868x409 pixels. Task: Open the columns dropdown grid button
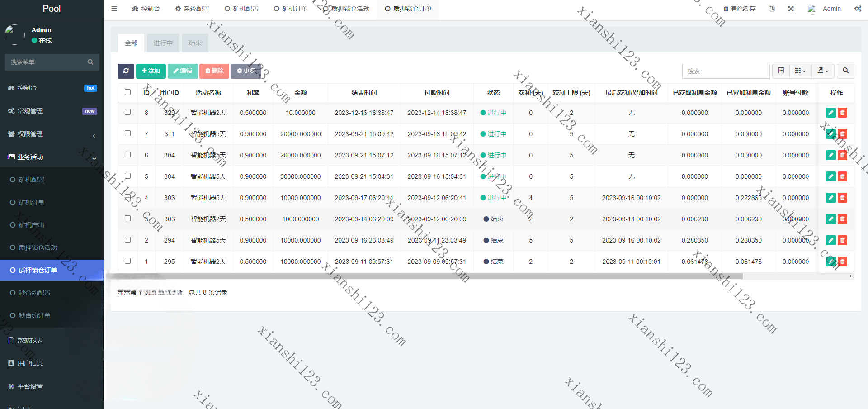click(x=800, y=71)
